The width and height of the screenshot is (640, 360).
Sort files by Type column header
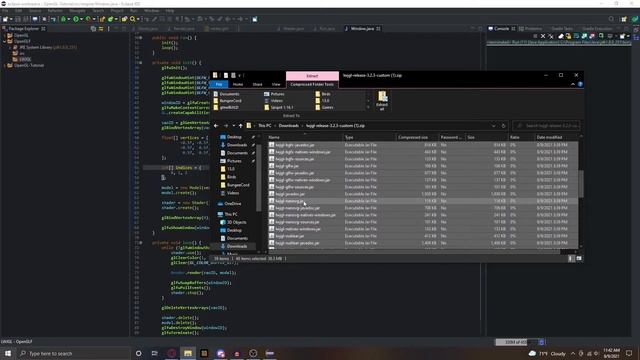coord(369,138)
